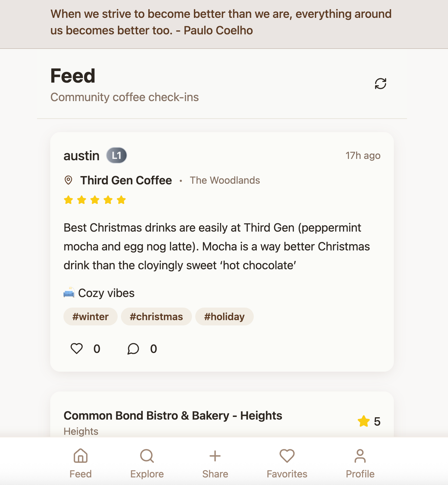Screen dimensions: 448x485
Task: Open the Common Bond Bistro & Bakery card
Action: (173, 416)
